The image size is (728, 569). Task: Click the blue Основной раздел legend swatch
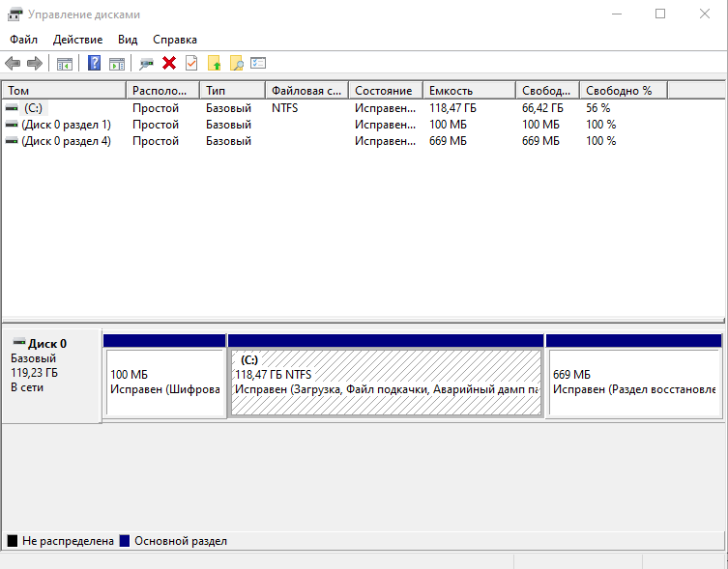coord(125,541)
